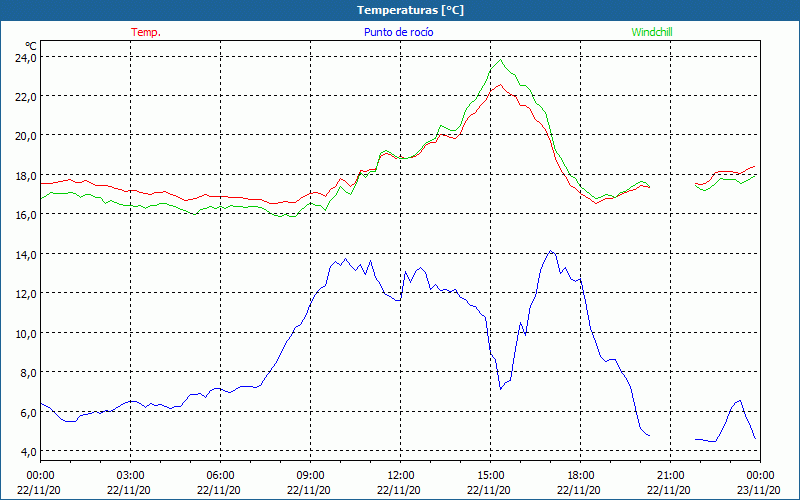Click the °C unit label on axis

[31, 46]
